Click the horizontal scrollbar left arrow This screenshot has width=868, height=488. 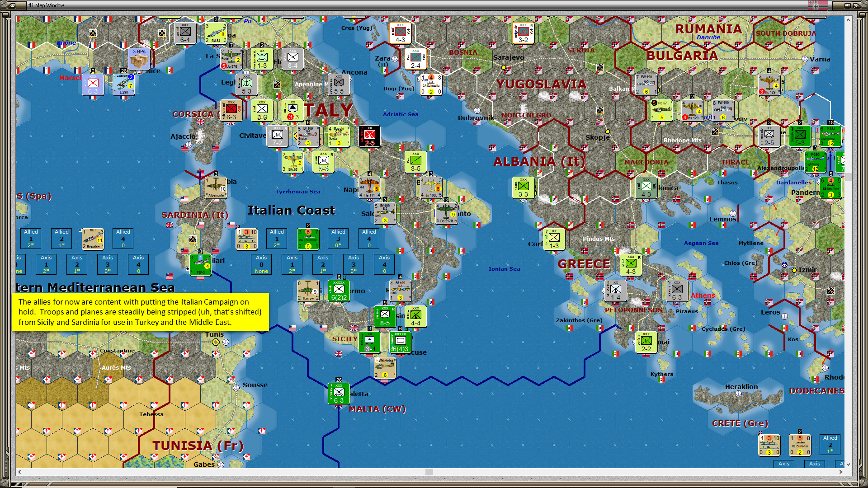tap(19, 472)
